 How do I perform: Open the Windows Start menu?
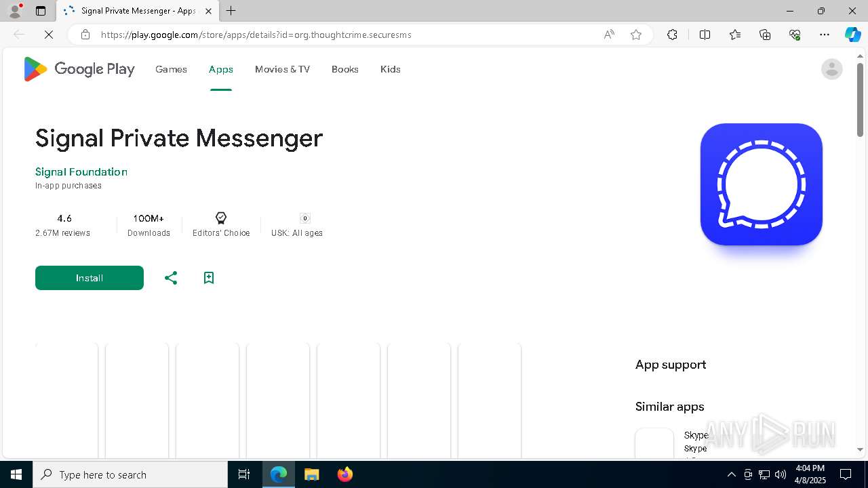pyautogui.click(x=16, y=474)
